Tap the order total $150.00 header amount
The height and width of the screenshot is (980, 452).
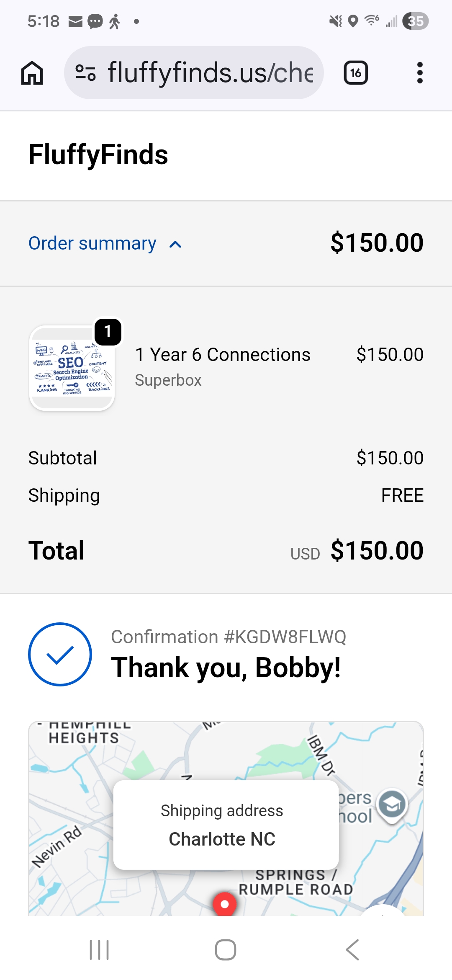pyautogui.click(x=377, y=243)
